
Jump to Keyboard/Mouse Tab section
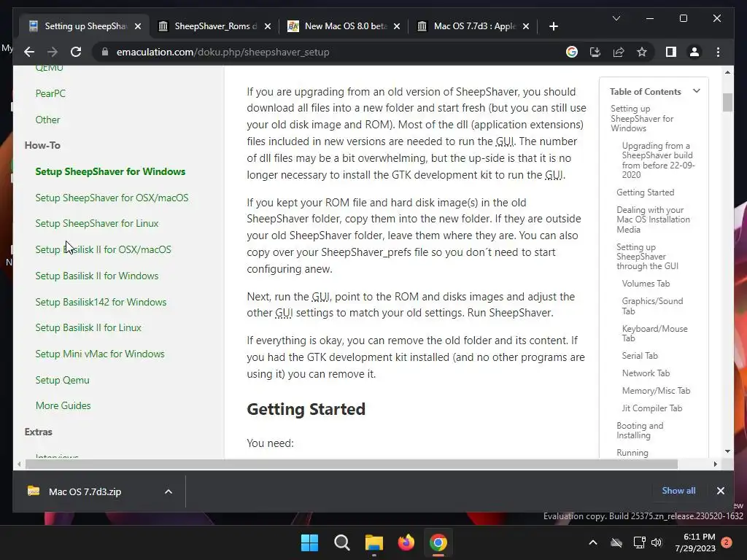pos(654,333)
